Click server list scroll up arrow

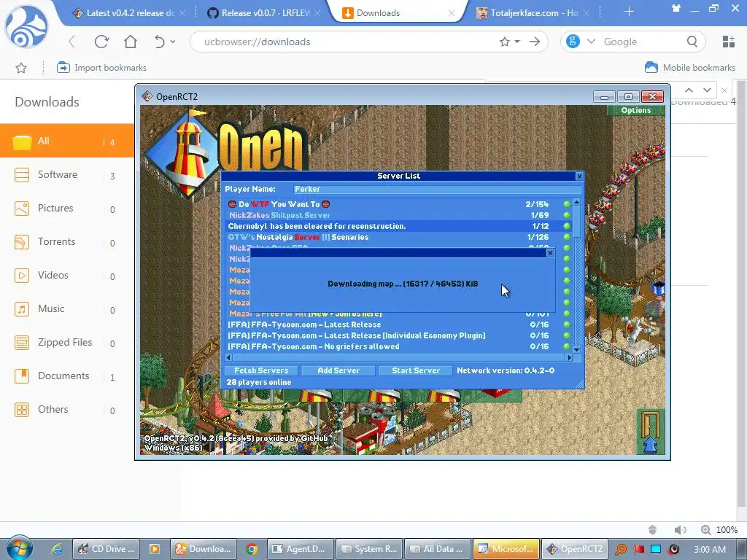click(576, 203)
